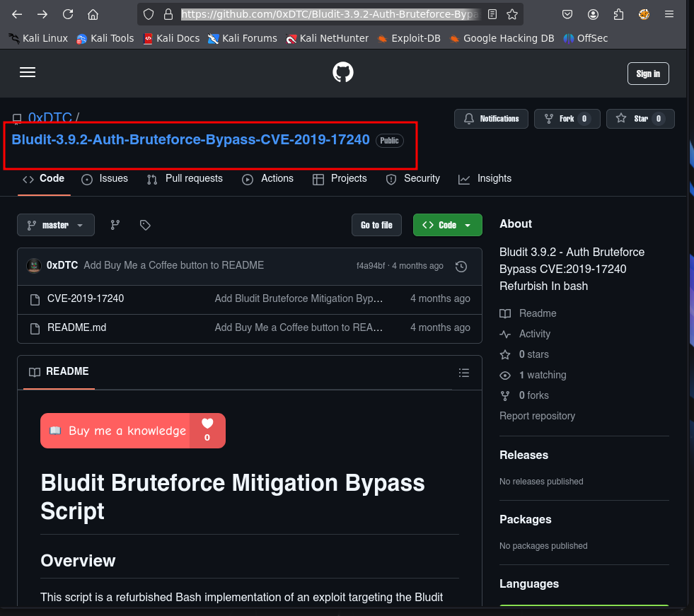Open GitHub hamburger navigation menu
Screen dimensions: 694x616
click(x=28, y=72)
